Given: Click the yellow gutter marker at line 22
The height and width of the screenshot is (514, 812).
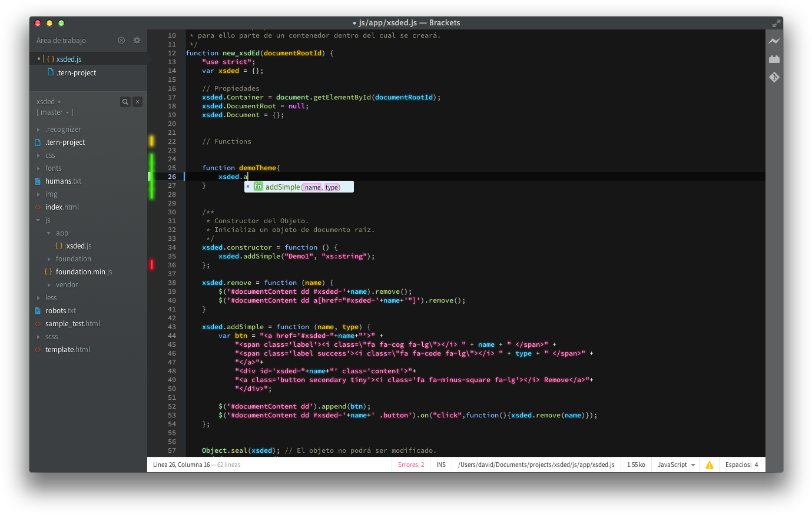Looking at the screenshot, I should (x=151, y=141).
